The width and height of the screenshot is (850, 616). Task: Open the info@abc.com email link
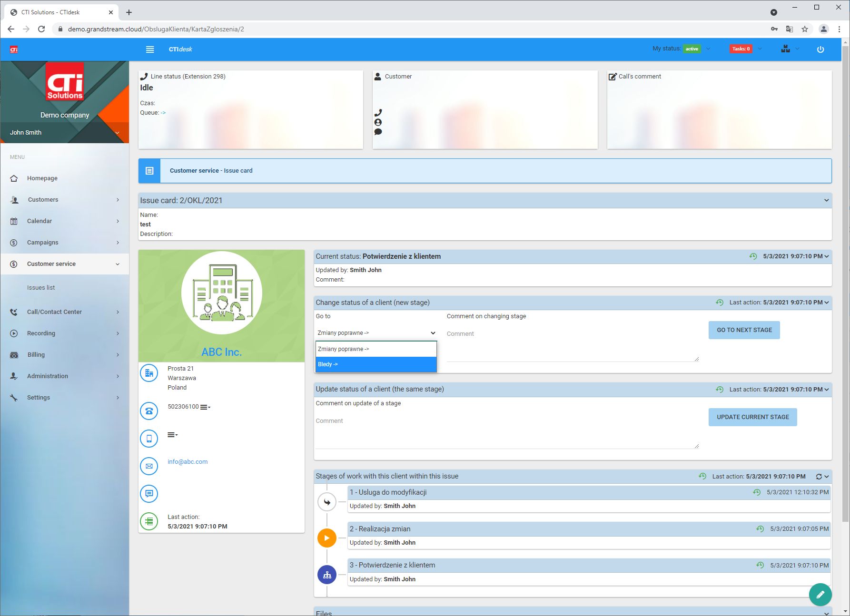click(x=188, y=462)
